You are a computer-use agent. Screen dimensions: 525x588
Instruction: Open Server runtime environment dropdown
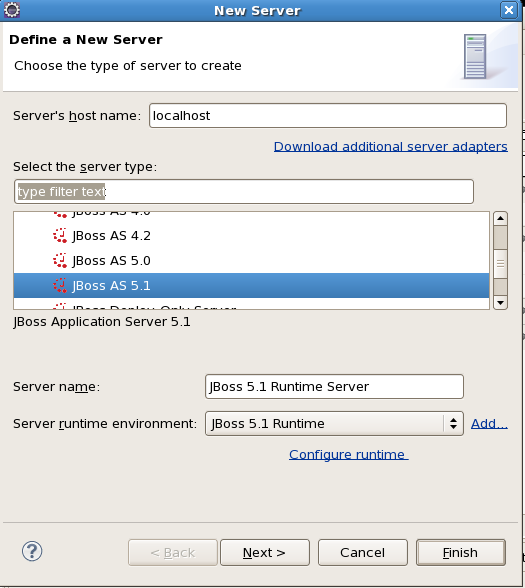pos(334,423)
